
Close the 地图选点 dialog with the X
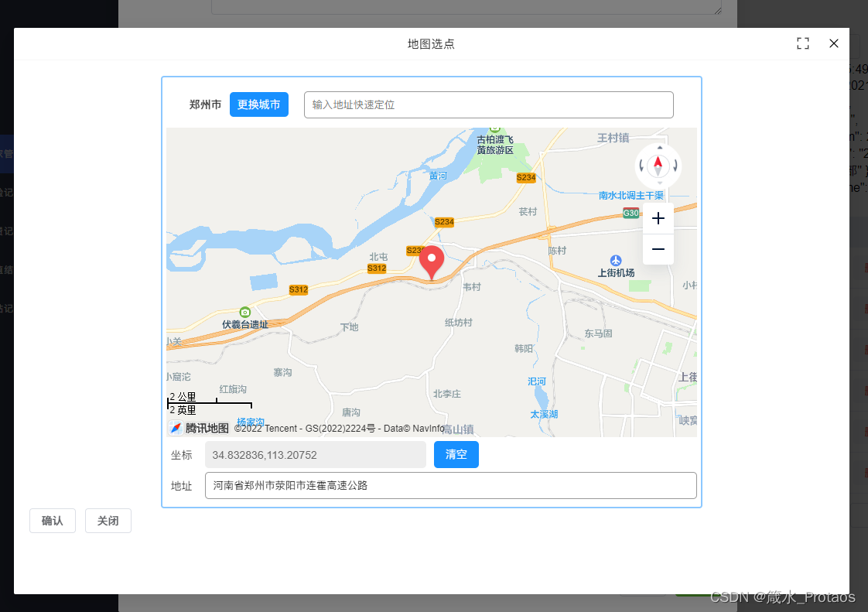[x=833, y=43]
